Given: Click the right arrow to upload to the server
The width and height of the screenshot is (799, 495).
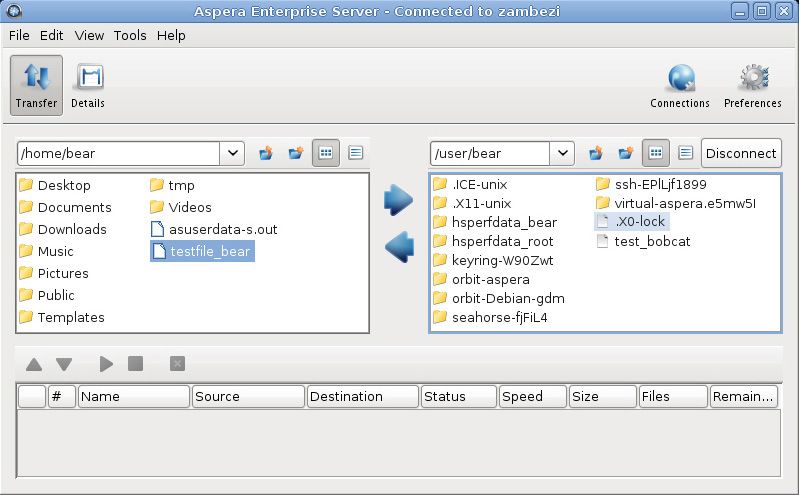Looking at the screenshot, I should click(398, 199).
